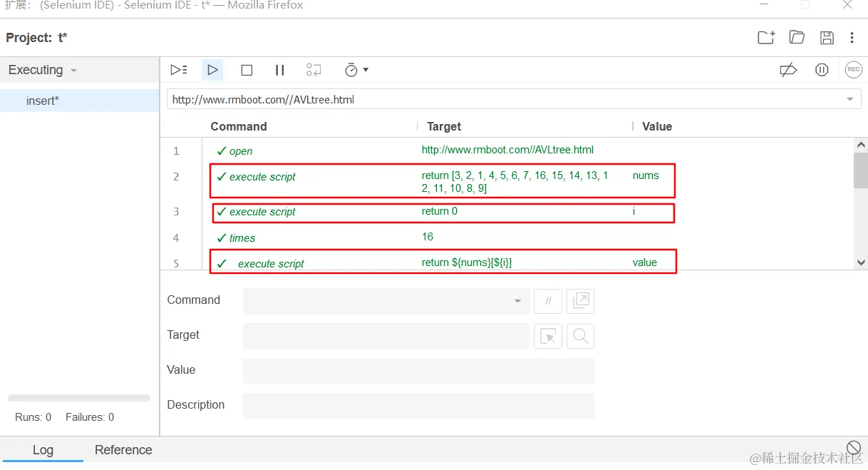Create a new project
This screenshot has width=868, height=470.
tap(766, 38)
